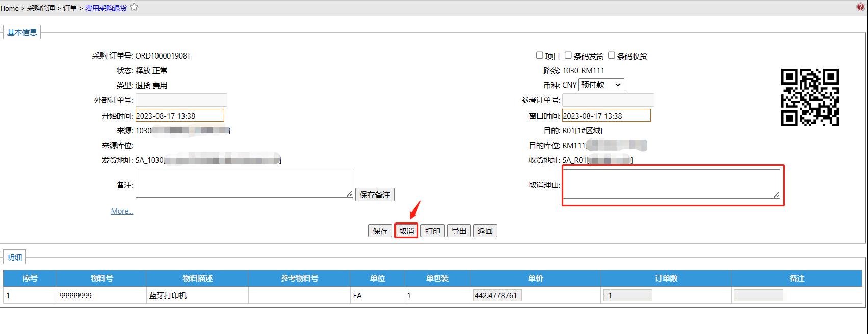868x334 pixels.
Task: Click the 保存 button
Action: 380,231
